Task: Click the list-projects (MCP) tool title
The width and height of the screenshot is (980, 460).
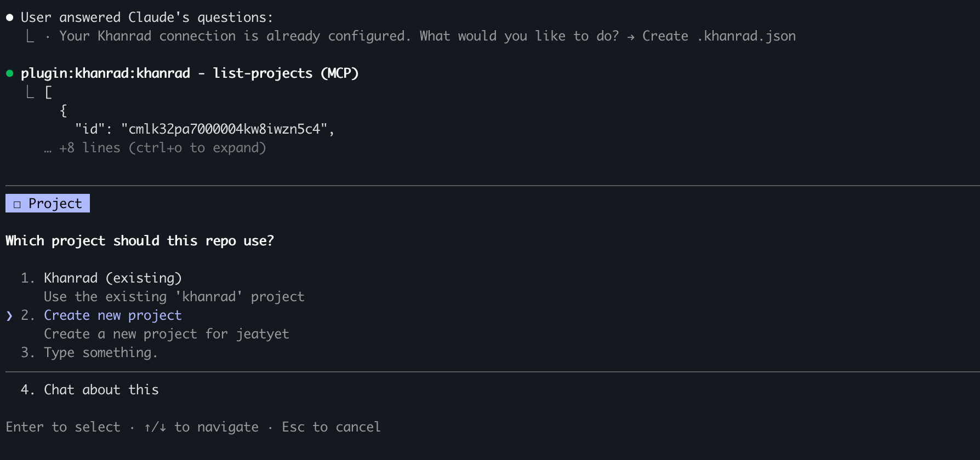Action: click(x=286, y=73)
